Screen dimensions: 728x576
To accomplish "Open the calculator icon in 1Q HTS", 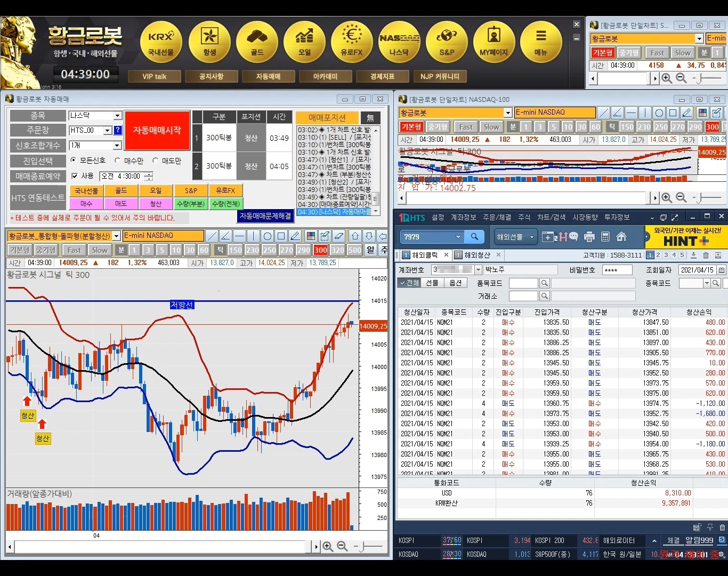I will point(605,237).
